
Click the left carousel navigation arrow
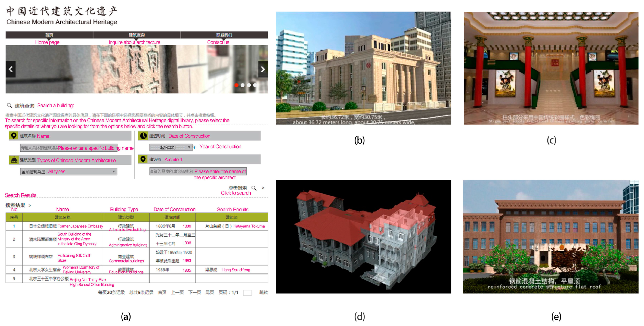[11, 69]
